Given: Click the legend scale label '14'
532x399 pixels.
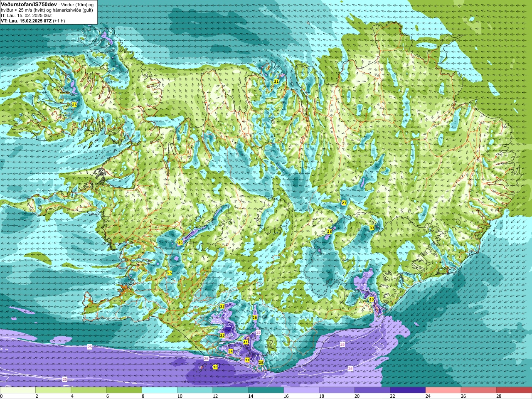Looking at the screenshot, I should (x=250, y=396).
